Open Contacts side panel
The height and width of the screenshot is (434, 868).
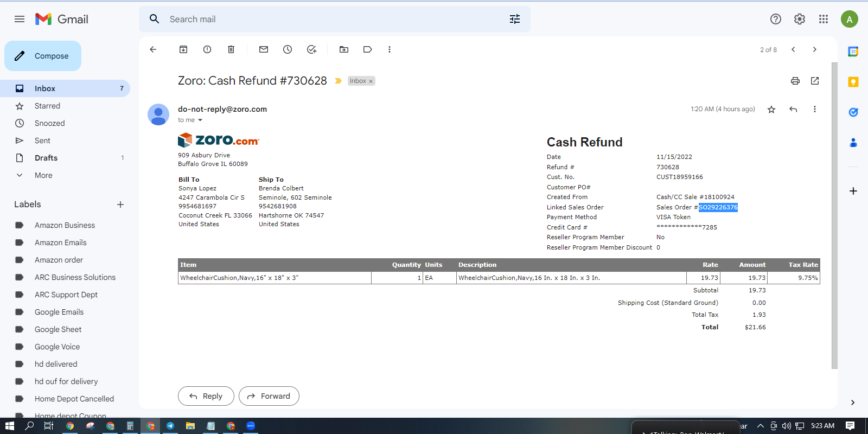[x=853, y=143]
